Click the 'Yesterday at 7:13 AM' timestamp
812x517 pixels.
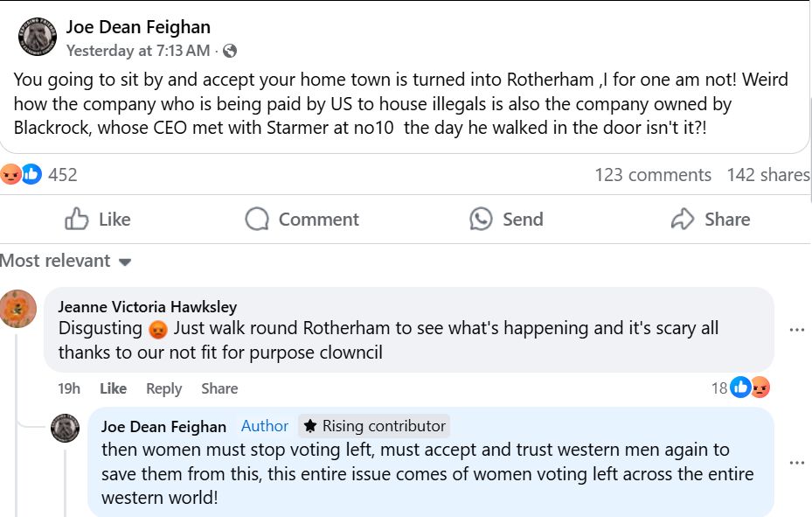click(x=138, y=51)
